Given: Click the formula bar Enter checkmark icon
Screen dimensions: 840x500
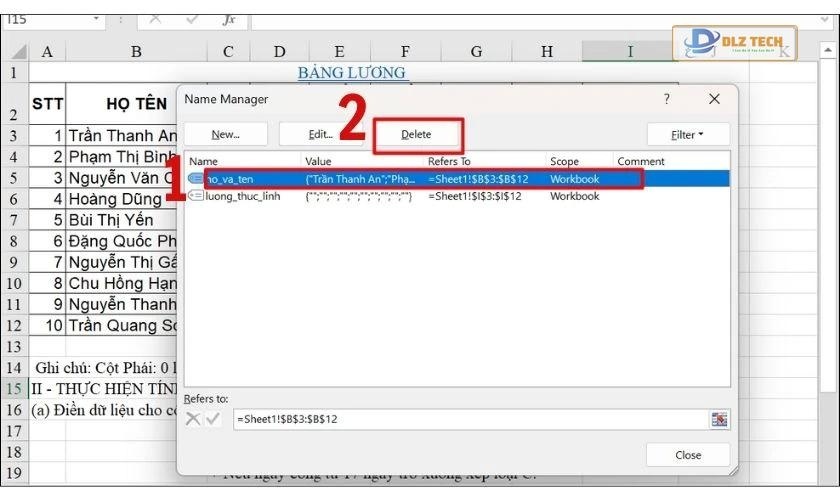Looking at the screenshot, I should (193, 19).
